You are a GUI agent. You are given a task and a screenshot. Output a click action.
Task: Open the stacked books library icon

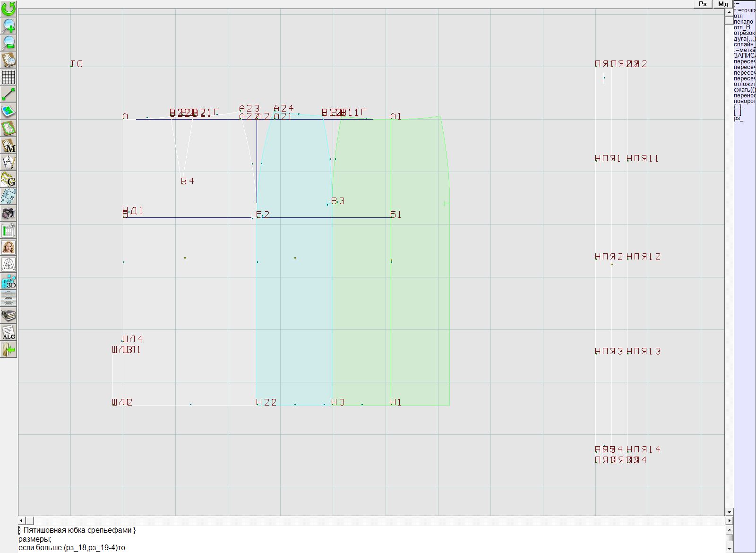[x=9, y=315]
